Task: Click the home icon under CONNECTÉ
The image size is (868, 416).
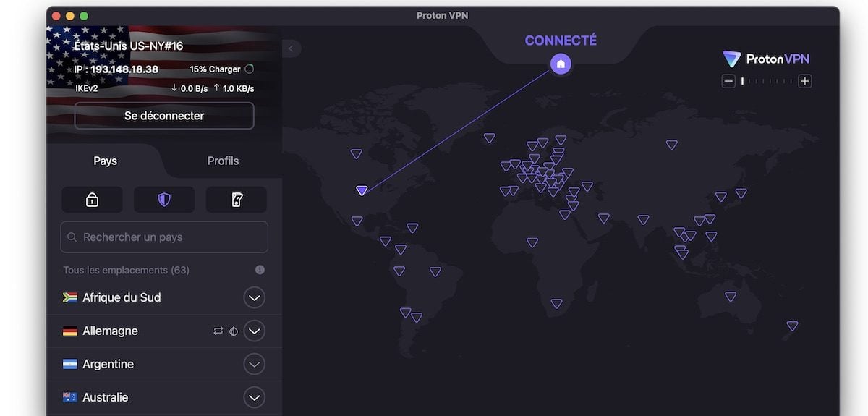Action: tap(561, 64)
